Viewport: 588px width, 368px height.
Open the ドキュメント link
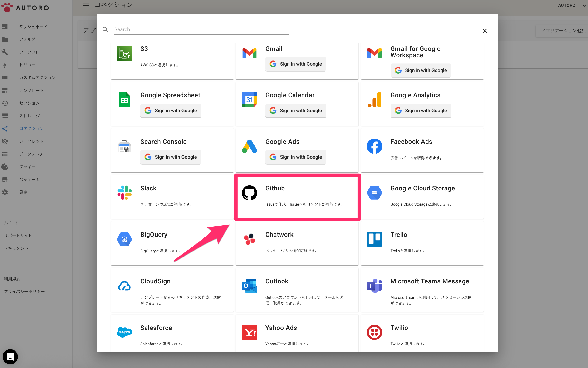click(16, 248)
